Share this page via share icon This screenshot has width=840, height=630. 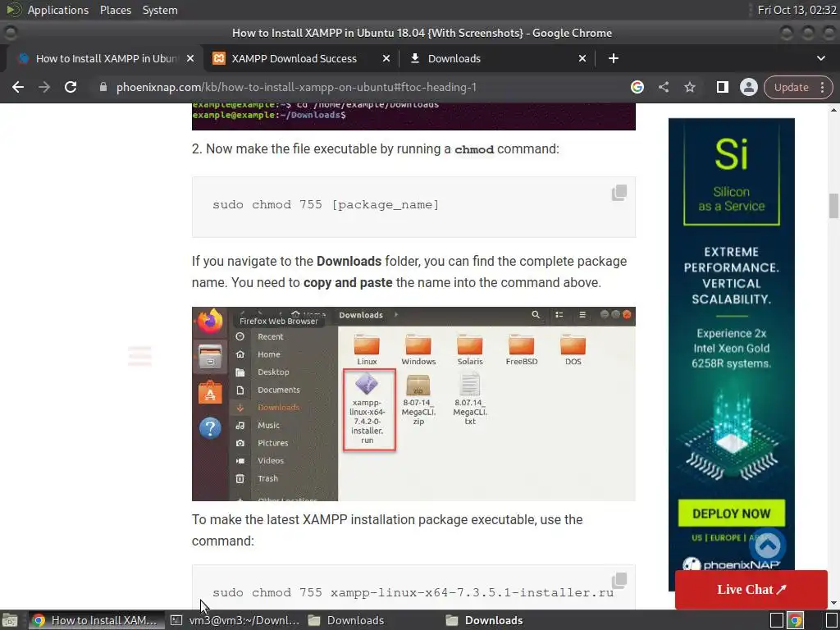coord(663,87)
